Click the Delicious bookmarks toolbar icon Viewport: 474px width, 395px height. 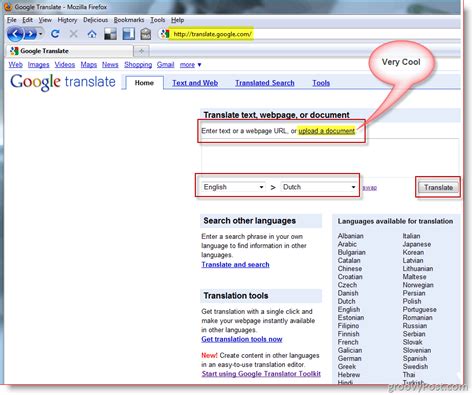(x=110, y=34)
